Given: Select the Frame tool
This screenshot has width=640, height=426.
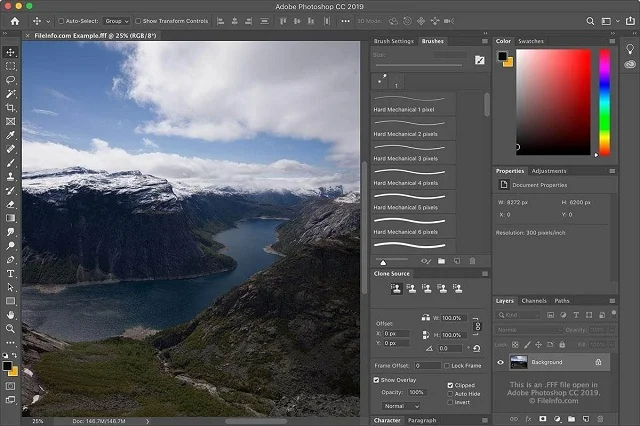Looking at the screenshot, I should click(x=10, y=121).
